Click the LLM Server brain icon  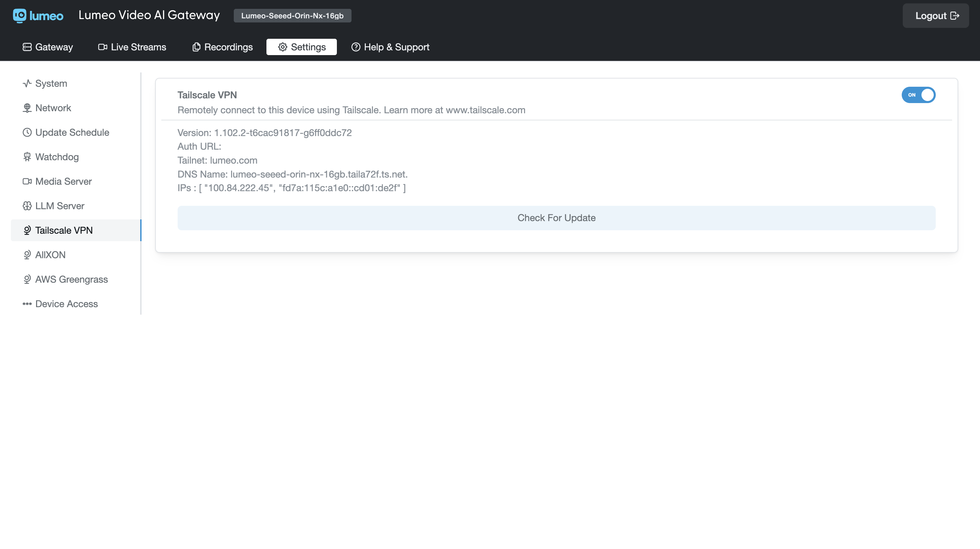click(27, 206)
